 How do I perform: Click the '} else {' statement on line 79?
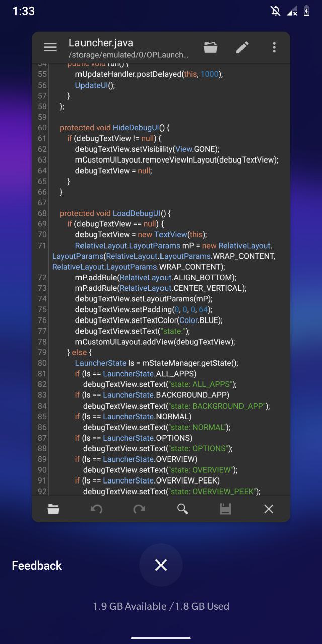[80, 352]
